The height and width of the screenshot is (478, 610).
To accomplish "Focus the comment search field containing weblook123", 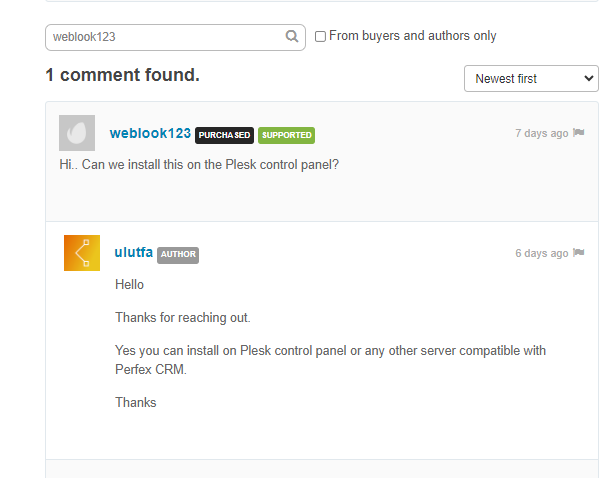I will (x=167, y=37).
